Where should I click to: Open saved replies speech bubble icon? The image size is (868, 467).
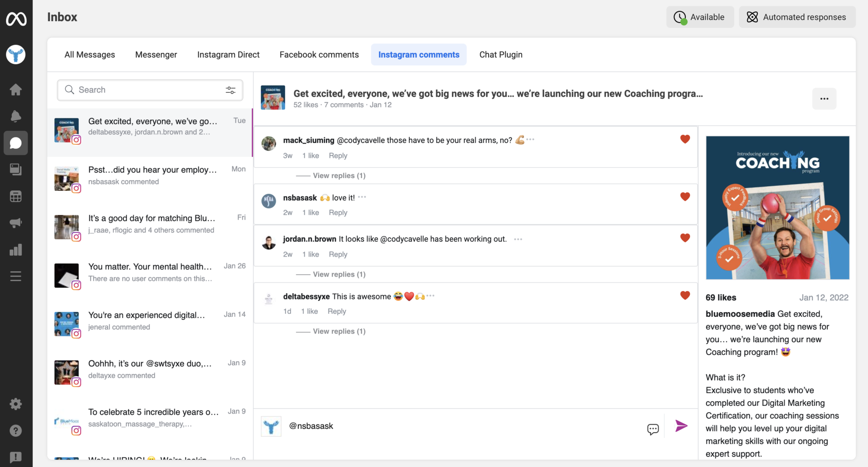point(653,429)
